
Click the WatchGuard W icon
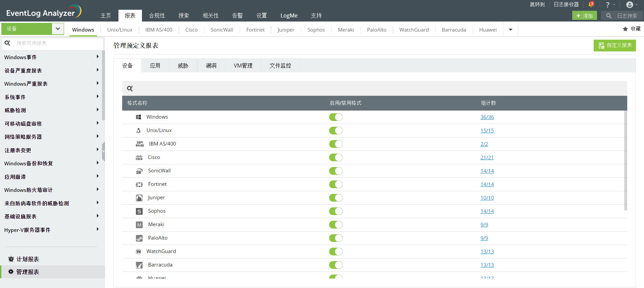(x=138, y=251)
